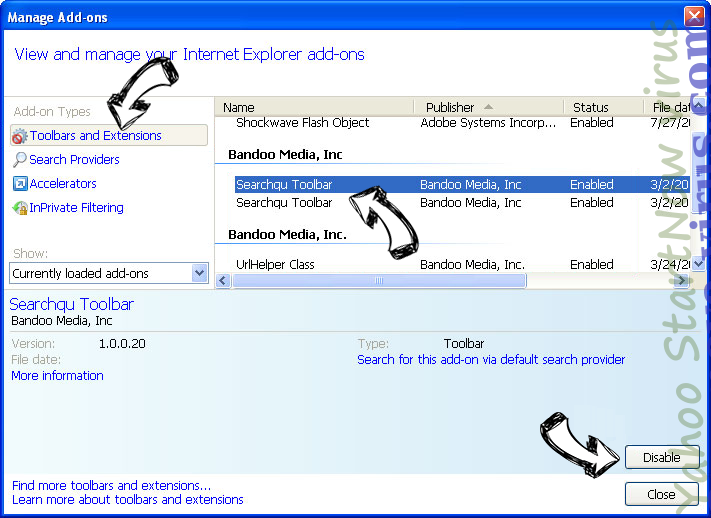Click the vertical scrollbar up arrow
The width and height of the screenshot is (711, 518).
point(698,107)
